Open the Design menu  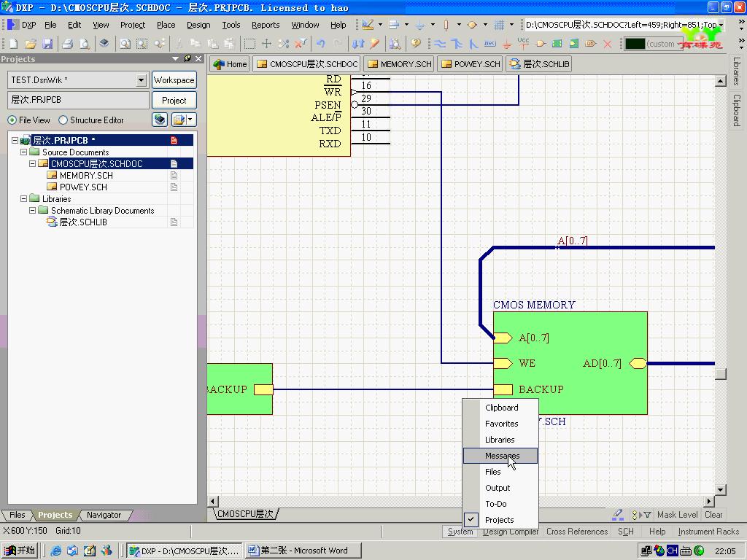(198, 25)
